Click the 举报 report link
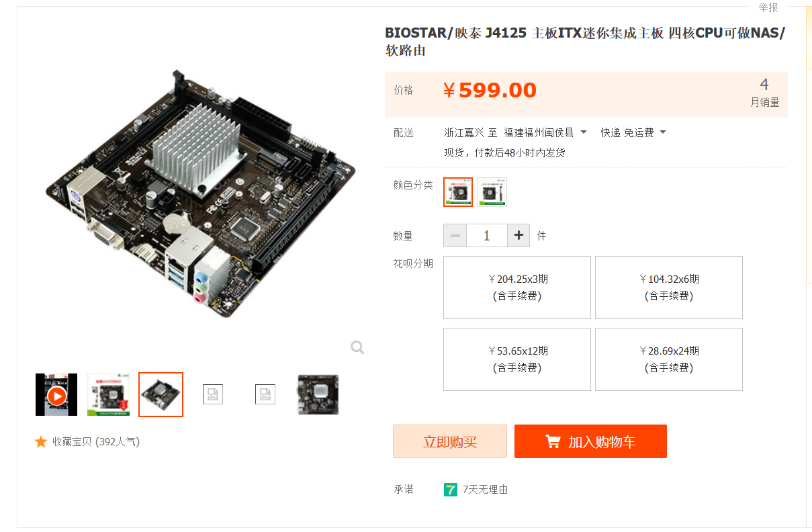Screen dimensions: 812x532 click(x=768, y=7)
